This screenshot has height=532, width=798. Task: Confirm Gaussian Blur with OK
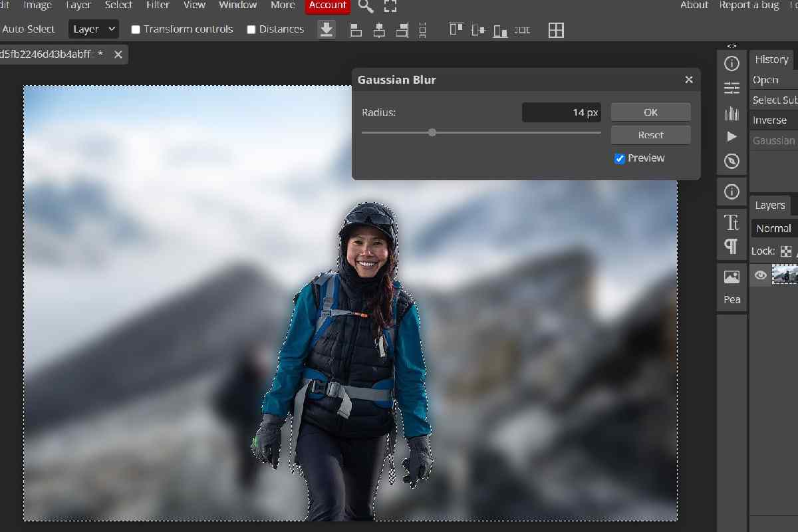point(650,112)
